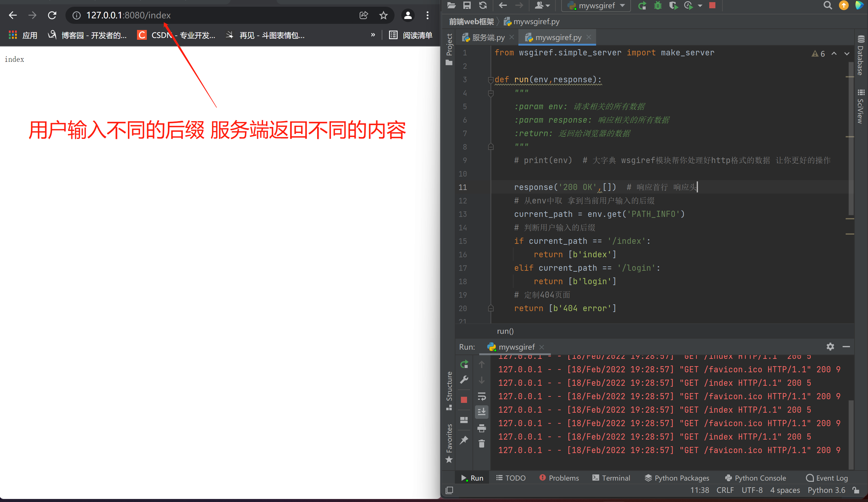Click the Save All icon in PyCharm toolbar
The height and width of the screenshot is (502, 868).
pyautogui.click(x=467, y=6)
